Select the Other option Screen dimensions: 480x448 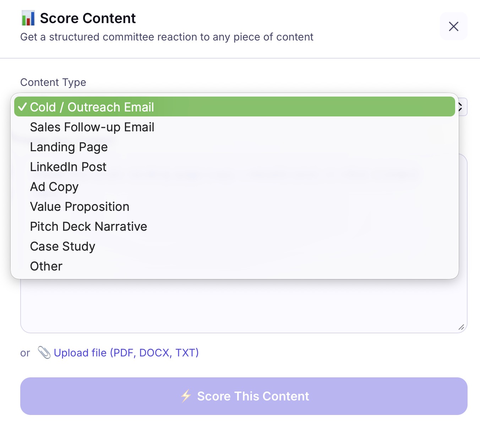(46, 266)
